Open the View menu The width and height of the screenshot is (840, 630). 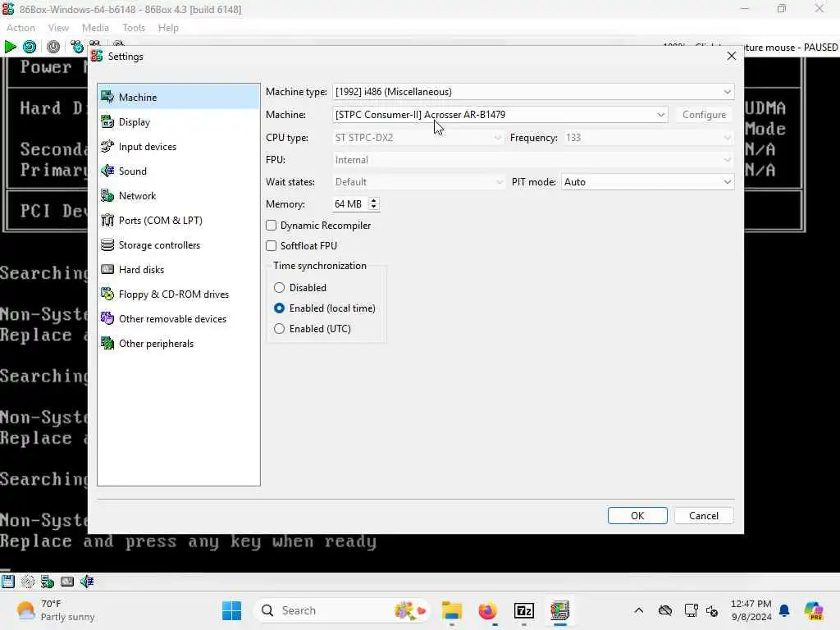tap(58, 28)
